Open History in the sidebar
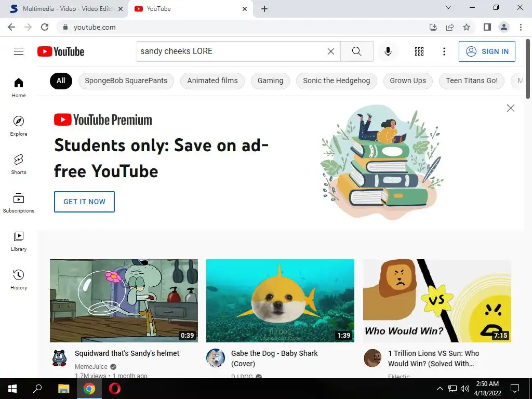Image resolution: width=532 pixels, height=399 pixels. pos(19,280)
